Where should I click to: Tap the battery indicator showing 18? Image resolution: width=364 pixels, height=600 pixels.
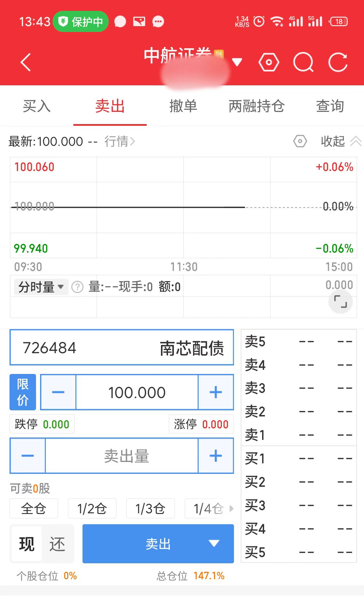(x=339, y=21)
